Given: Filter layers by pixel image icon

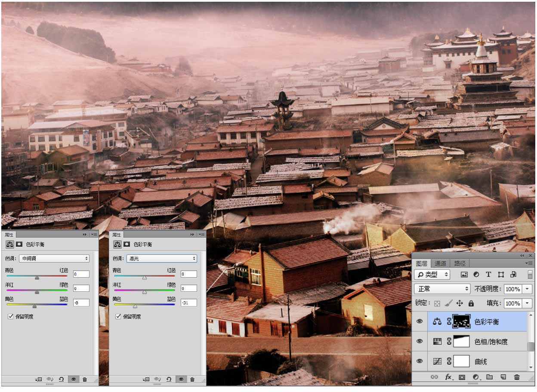Looking at the screenshot, I should click(464, 274).
